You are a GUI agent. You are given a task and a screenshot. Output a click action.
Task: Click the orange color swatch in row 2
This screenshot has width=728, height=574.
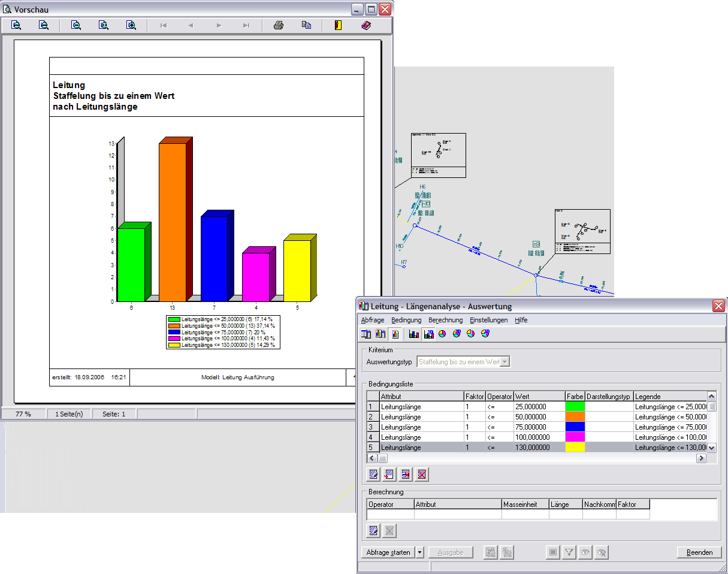[x=575, y=417]
